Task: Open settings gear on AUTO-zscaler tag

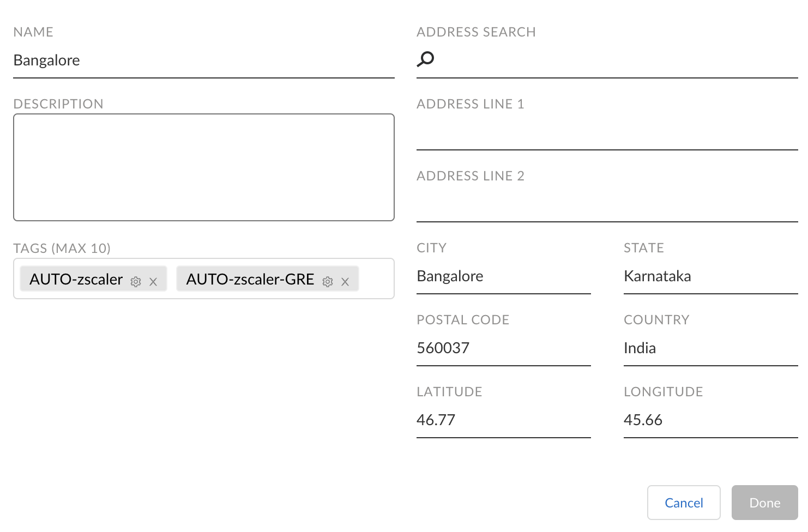Action: click(136, 282)
